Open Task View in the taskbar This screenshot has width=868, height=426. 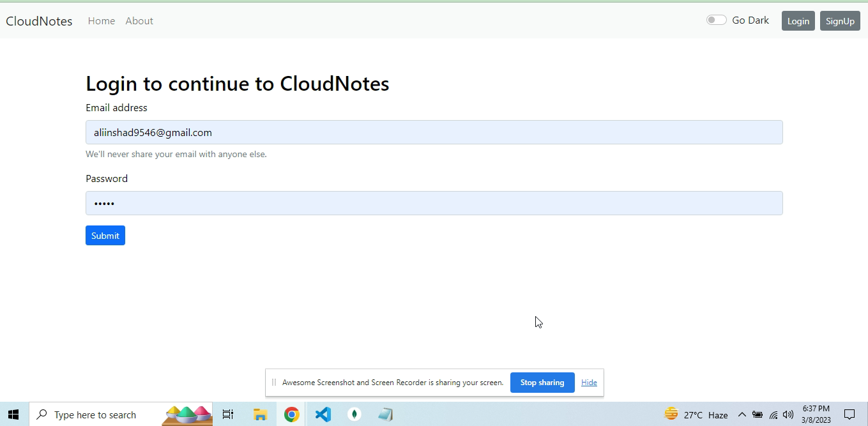228,415
